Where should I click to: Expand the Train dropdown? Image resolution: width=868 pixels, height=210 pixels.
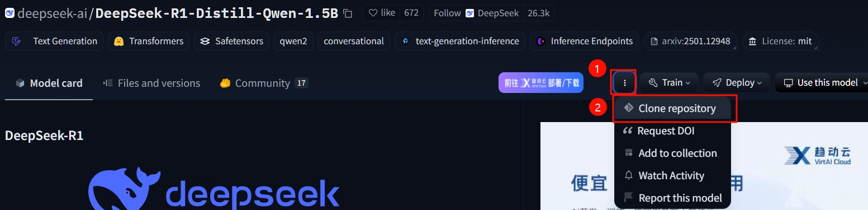coord(669,83)
